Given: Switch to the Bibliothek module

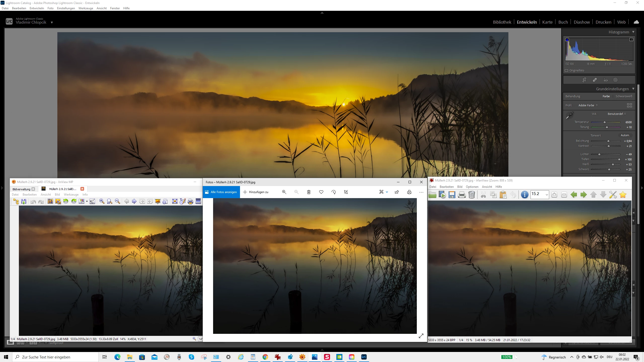Looking at the screenshot, I should tap(502, 22).
